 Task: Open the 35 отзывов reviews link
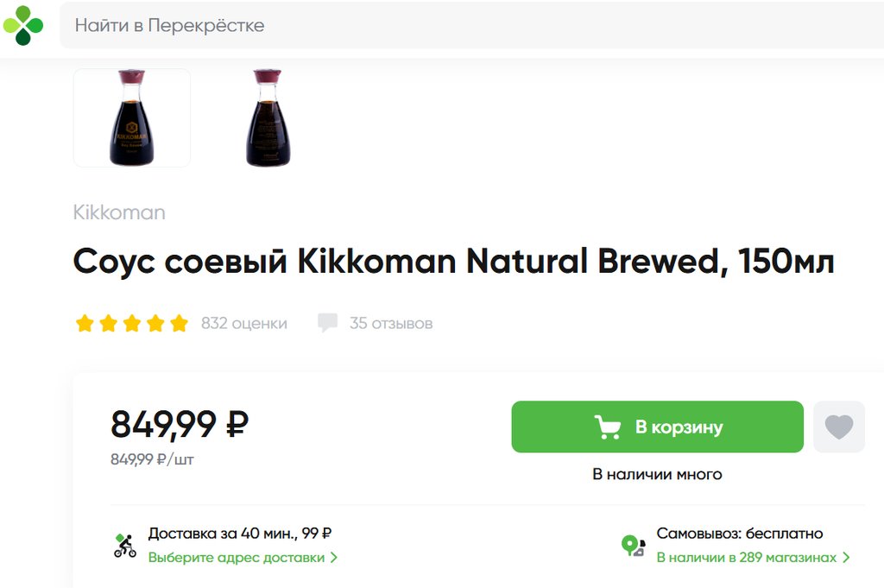(x=391, y=324)
